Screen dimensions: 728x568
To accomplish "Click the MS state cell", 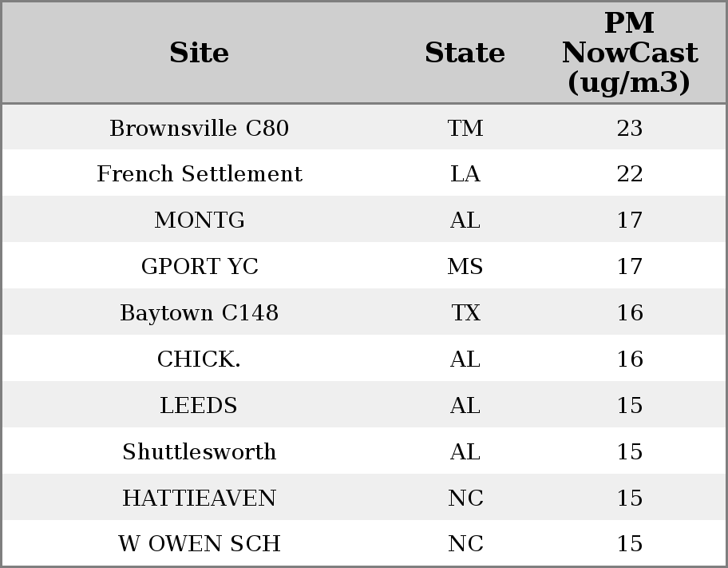I will 465,267.
